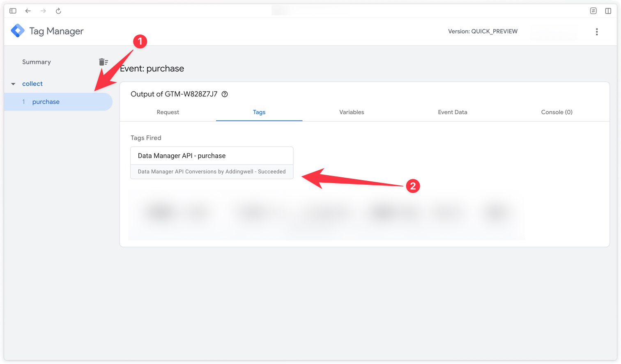Click the Tag Manager title text
Viewport: 621px width, 364px height.
click(x=56, y=31)
